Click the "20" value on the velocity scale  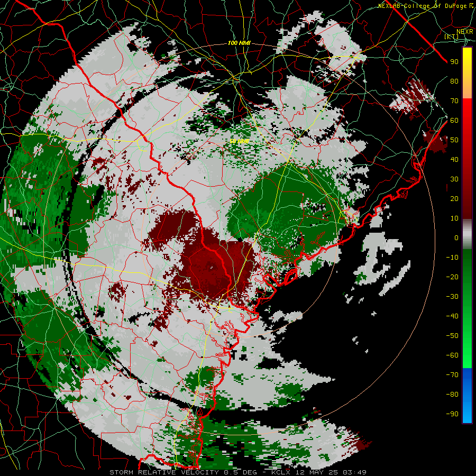click(x=454, y=198)
